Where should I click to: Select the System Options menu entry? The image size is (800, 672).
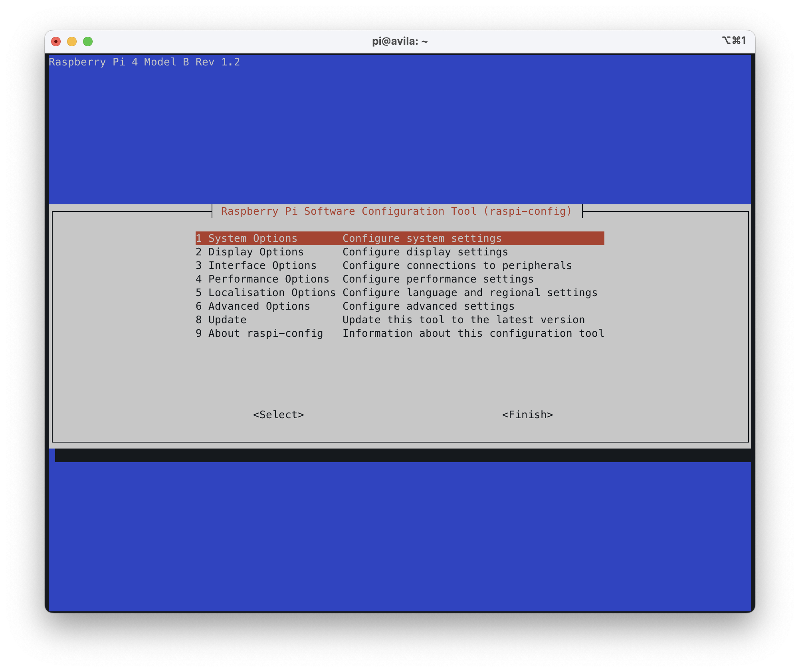point(400,238)
